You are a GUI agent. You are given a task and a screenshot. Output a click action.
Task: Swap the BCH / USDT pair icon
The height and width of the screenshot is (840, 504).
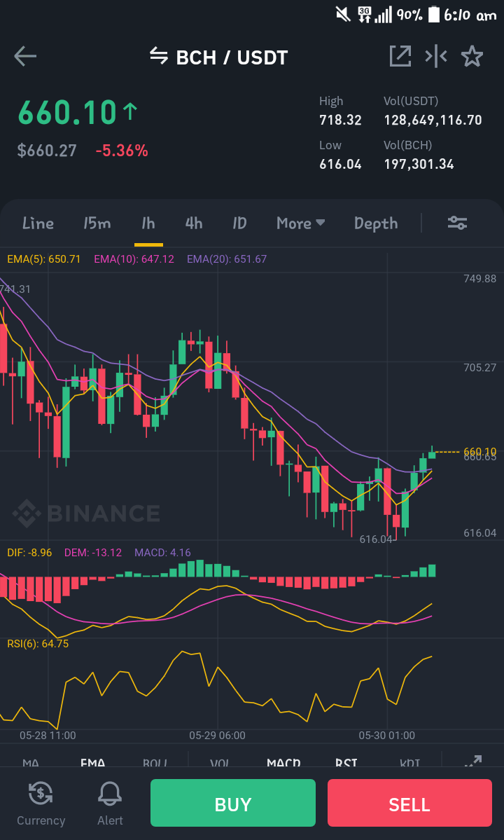pyautogui.click(x=158, y=55)
